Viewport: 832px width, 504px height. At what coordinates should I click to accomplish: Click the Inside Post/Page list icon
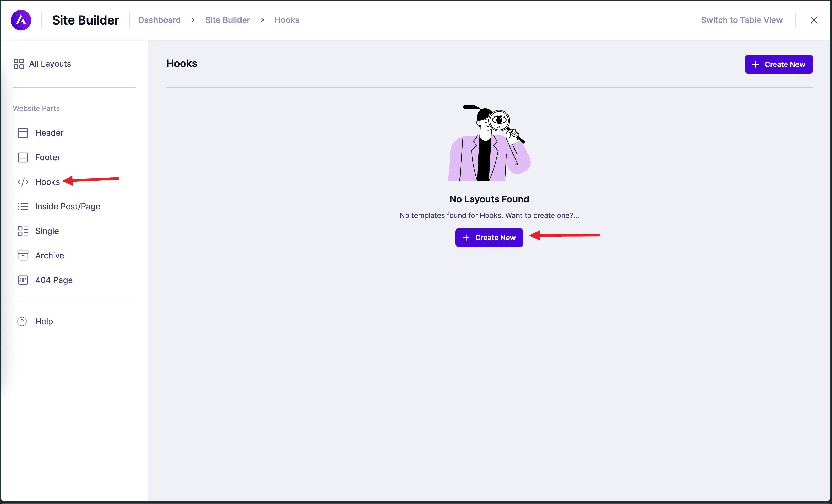[x=23, y=207]
